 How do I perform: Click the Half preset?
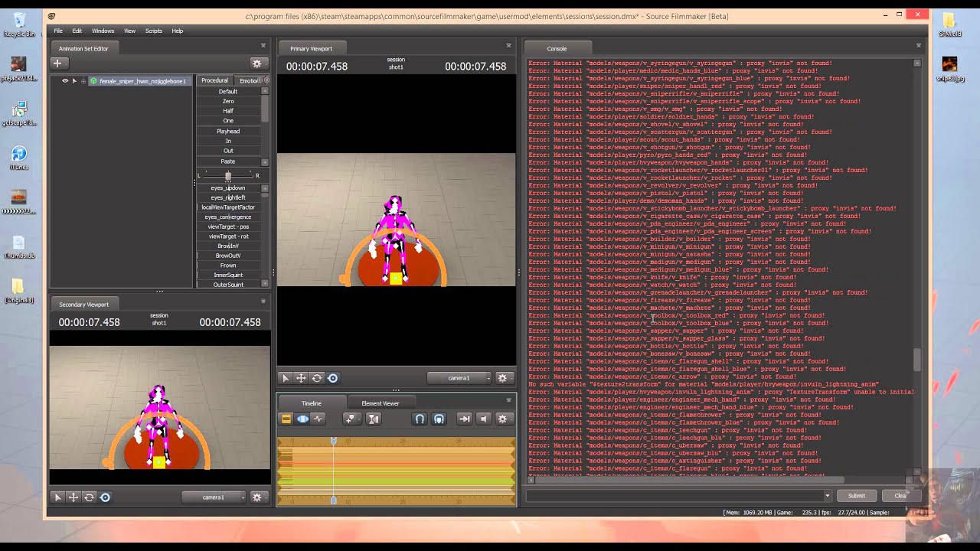tap(228, 111)
